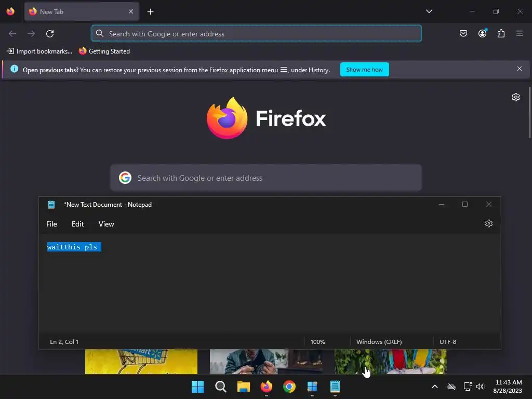The image size is (532, 399).
Task: Open new tab personalize gear icon
Action: pyautogui.click(x=516, y=97)
